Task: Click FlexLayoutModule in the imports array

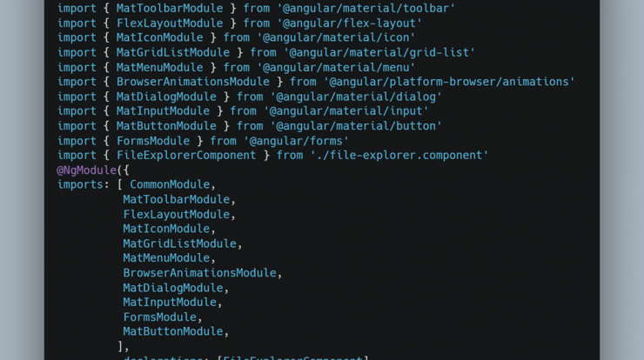Action: click(x=177, y=214)
